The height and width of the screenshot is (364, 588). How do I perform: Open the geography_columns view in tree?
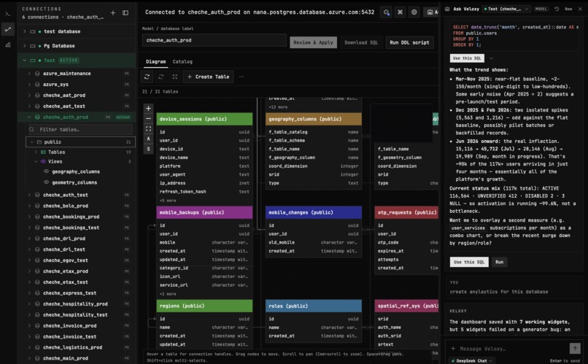coord(76,171)
